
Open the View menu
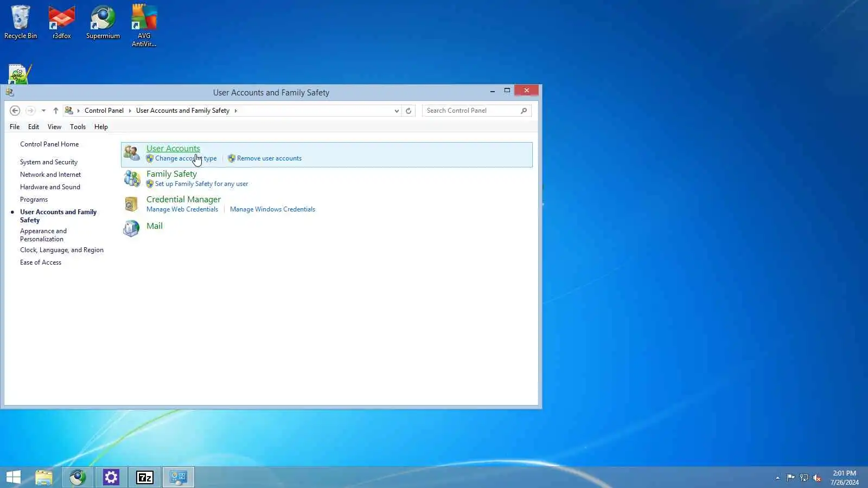click(54, 127)
